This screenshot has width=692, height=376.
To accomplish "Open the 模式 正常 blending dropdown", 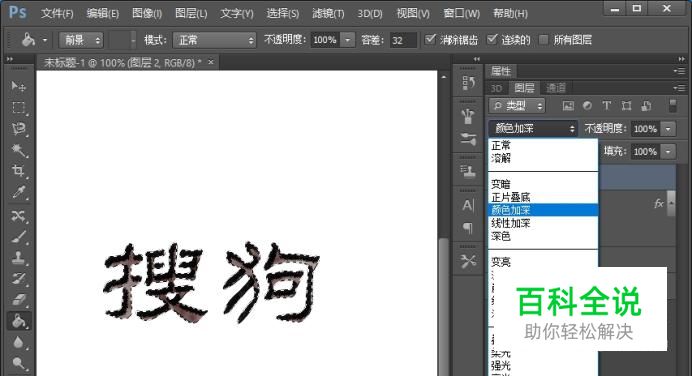I will coord(214,41).
